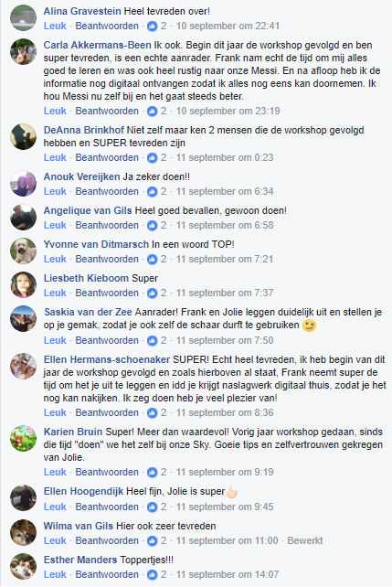Image resolution: width=392 pixels, height=587 pixels.
Task: Open timestamp 11 september om 9:45
Action: pos(225,507)
